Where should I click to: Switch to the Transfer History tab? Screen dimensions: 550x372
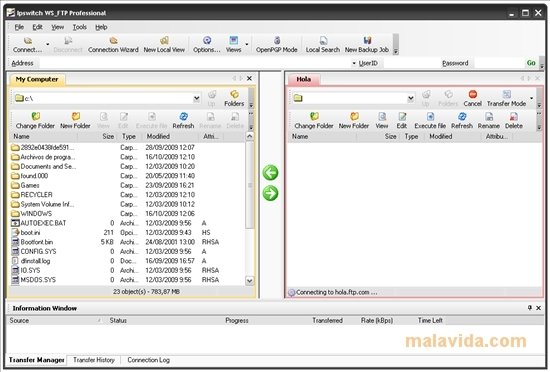tap(94, 360)
